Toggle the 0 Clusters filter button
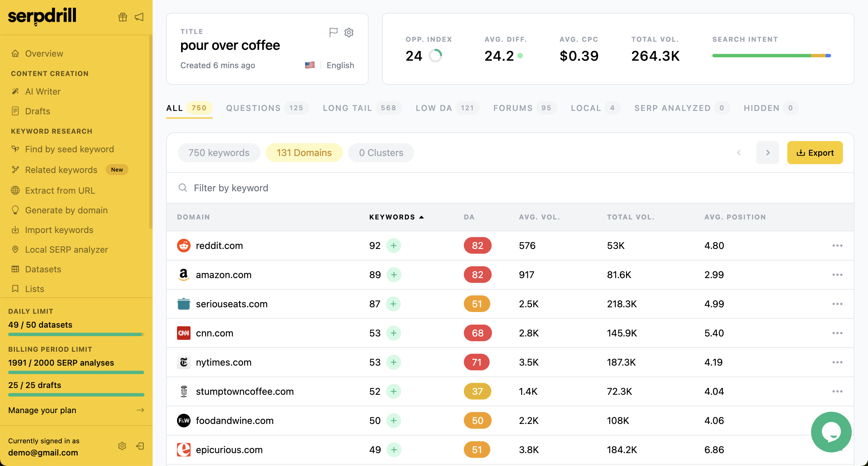 [x=381, y=153]
